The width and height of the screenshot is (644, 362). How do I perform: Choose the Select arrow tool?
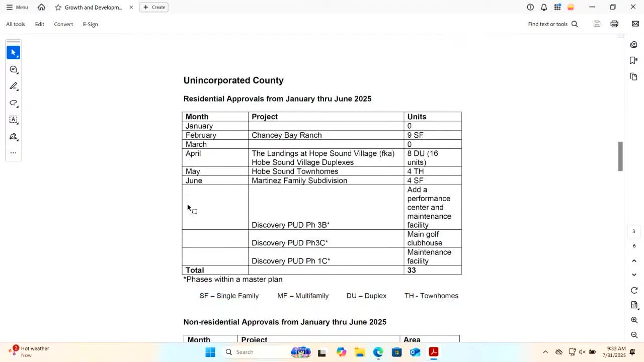[x=14, y=52]
